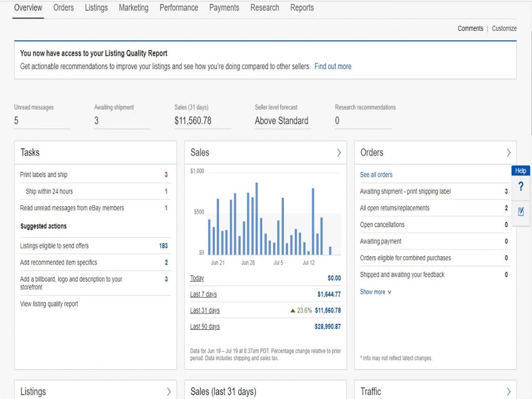Viewport: 532px width, 399px height.
Task: Open Shipped and awaiting your feedback
Action: tap(434, 275)
